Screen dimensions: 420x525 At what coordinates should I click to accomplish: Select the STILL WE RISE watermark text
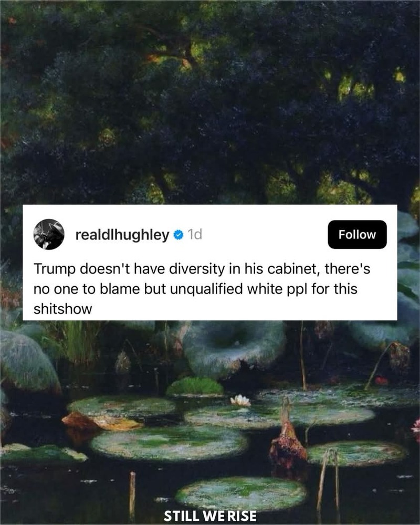pos(210,516)
